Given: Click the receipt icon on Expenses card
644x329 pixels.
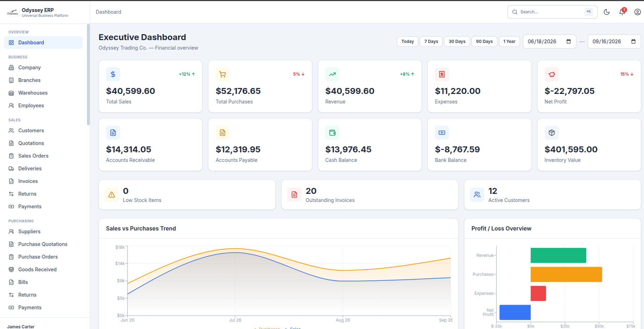Looking at the screenshot, I should [442, 74].
